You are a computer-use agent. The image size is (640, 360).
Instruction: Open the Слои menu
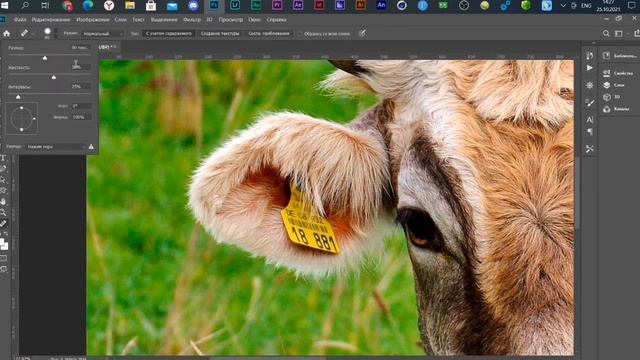(120, 20)
